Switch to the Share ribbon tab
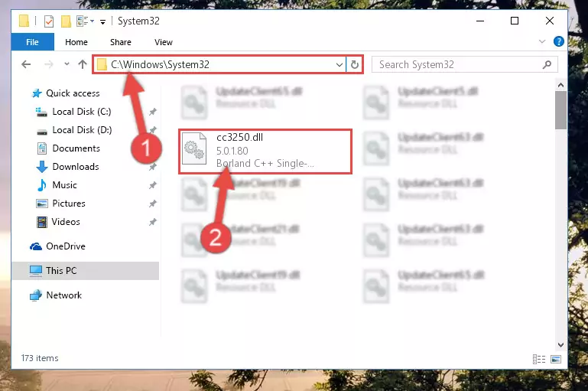The width and height of the screenshot is (588, 391). click(120, 42)
